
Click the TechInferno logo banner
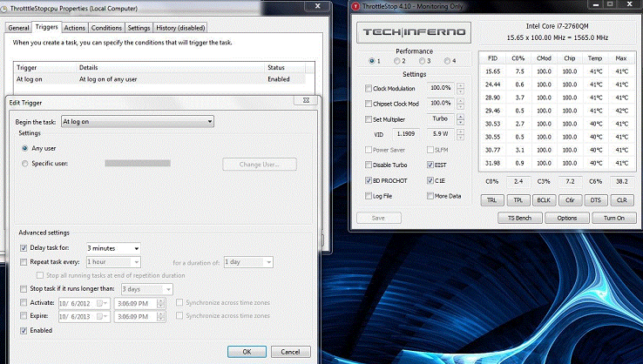click(x=414, y=32)
